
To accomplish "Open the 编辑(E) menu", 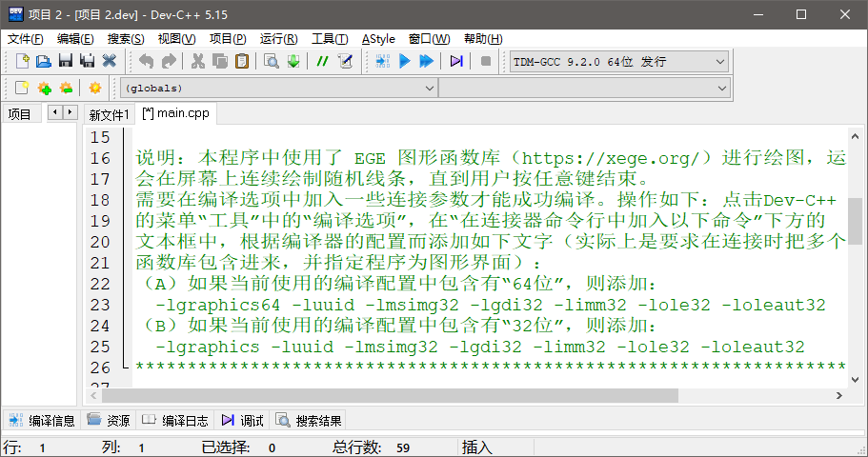I will (x=75, y=39).
